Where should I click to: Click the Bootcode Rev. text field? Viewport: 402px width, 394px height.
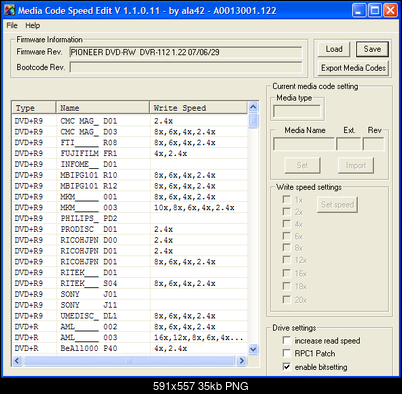pos(186,67)
